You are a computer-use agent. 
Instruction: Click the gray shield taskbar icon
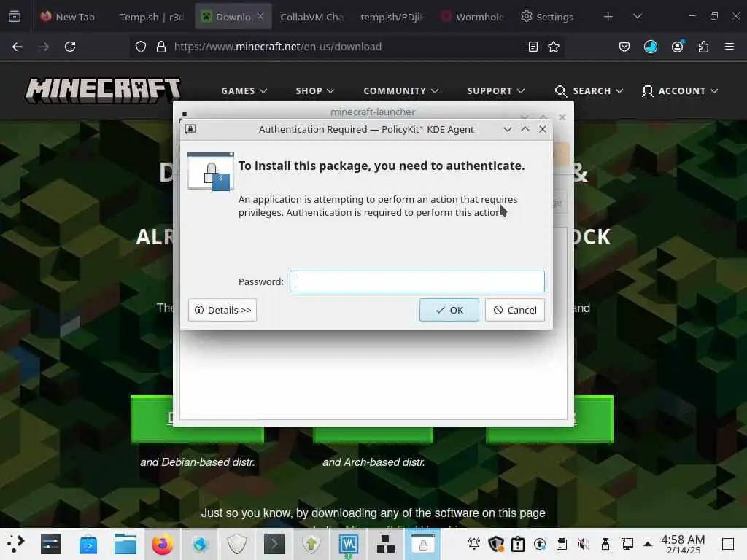(237, 544)
